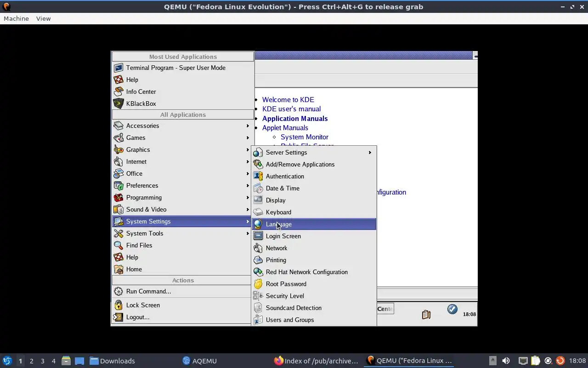Click the Home folder icon

[119, 269]
